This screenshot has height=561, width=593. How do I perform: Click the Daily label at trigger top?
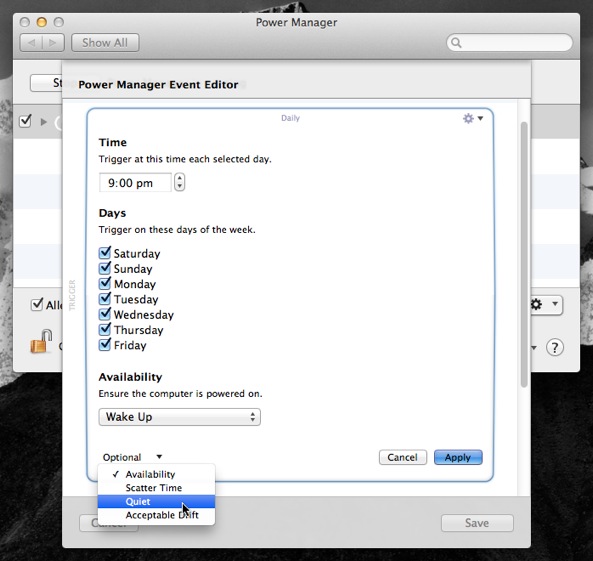(290, 118)
